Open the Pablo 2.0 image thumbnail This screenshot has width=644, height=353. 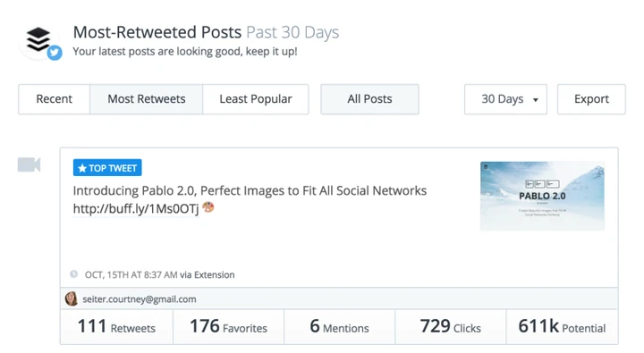click(543, 196)
